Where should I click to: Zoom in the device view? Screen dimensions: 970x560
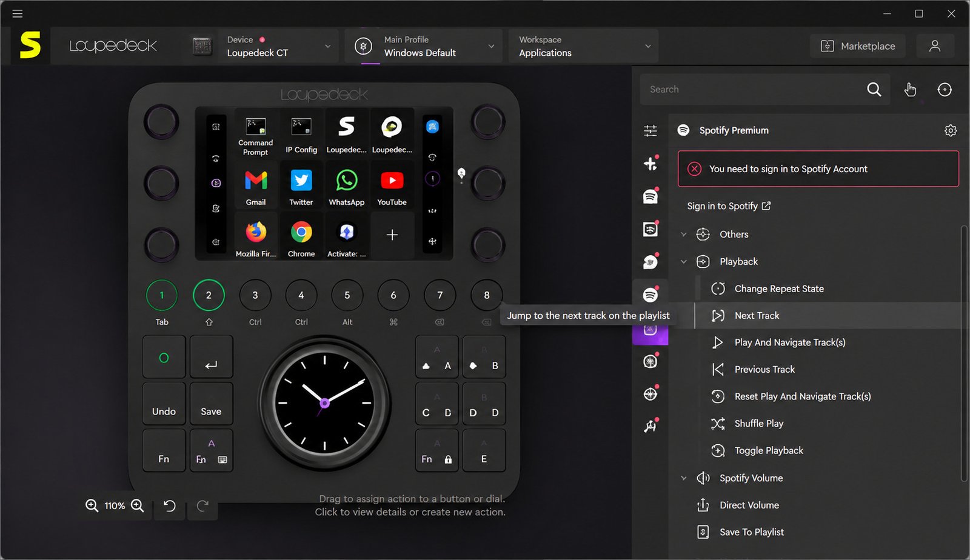coord(138,505)
